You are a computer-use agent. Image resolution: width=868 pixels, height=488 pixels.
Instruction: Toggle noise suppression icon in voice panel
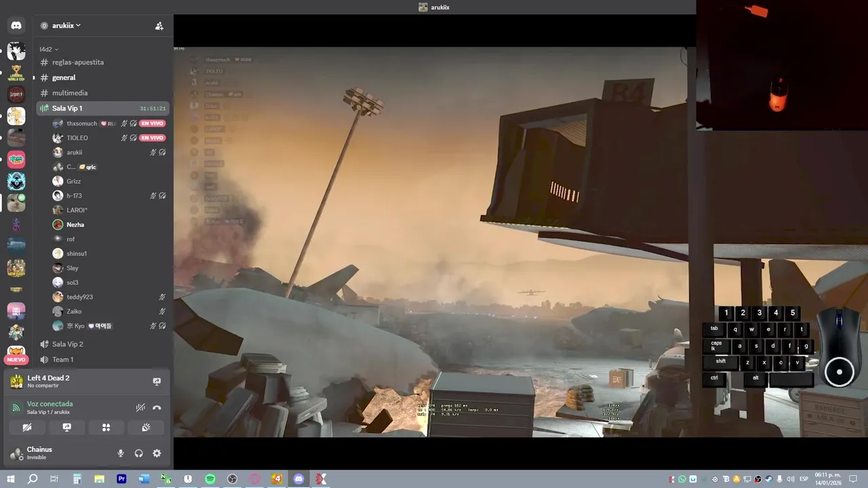coord(140,407)
